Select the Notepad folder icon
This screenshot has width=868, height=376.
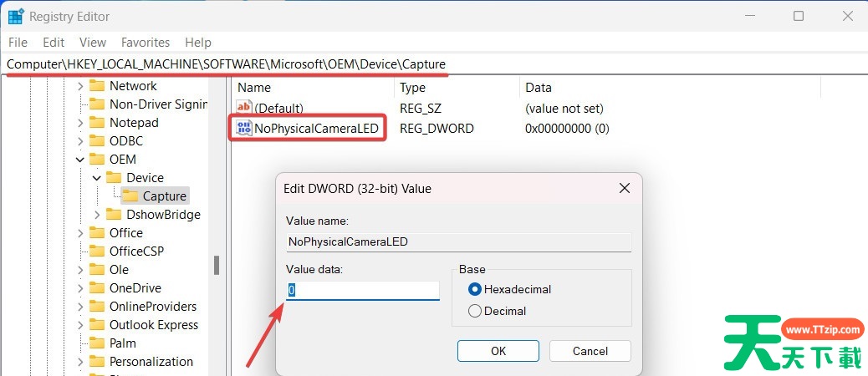click(97, 122)
